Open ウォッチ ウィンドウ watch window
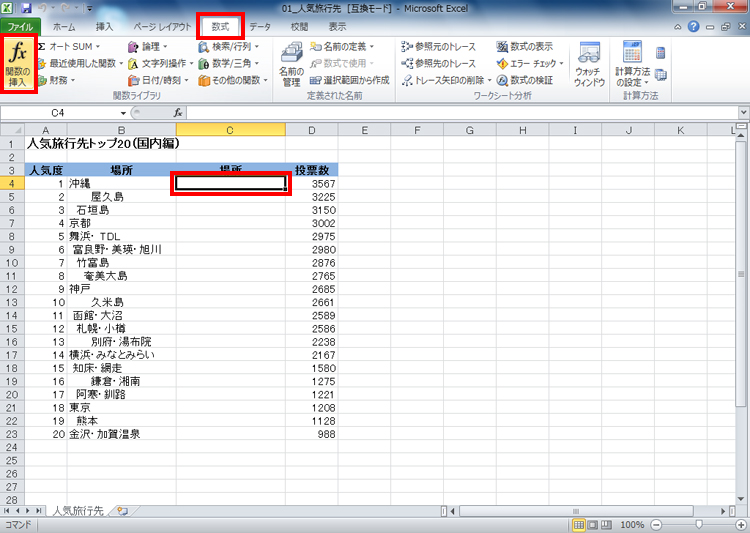Viewport: 750px width, 533px height. (589, 64)
